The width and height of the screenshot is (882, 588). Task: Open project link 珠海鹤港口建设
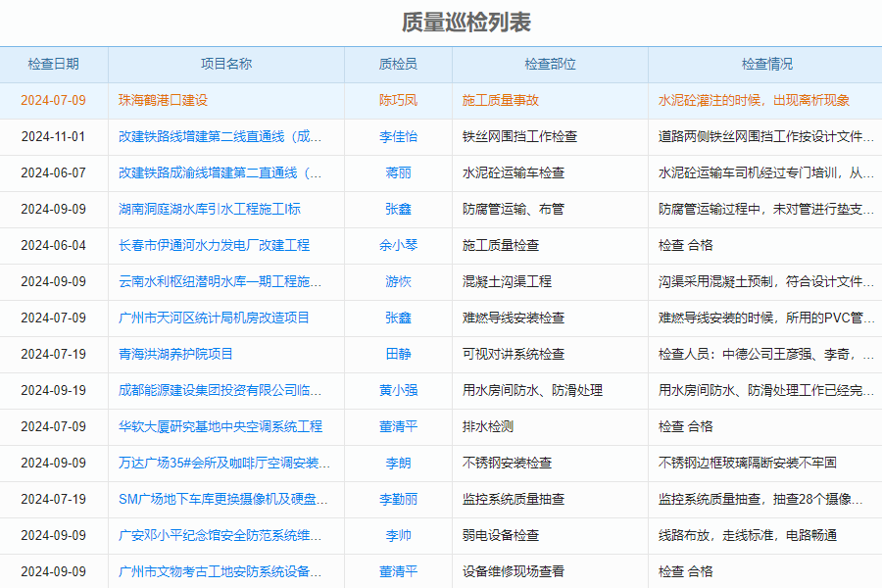click(x=163, y=100)
